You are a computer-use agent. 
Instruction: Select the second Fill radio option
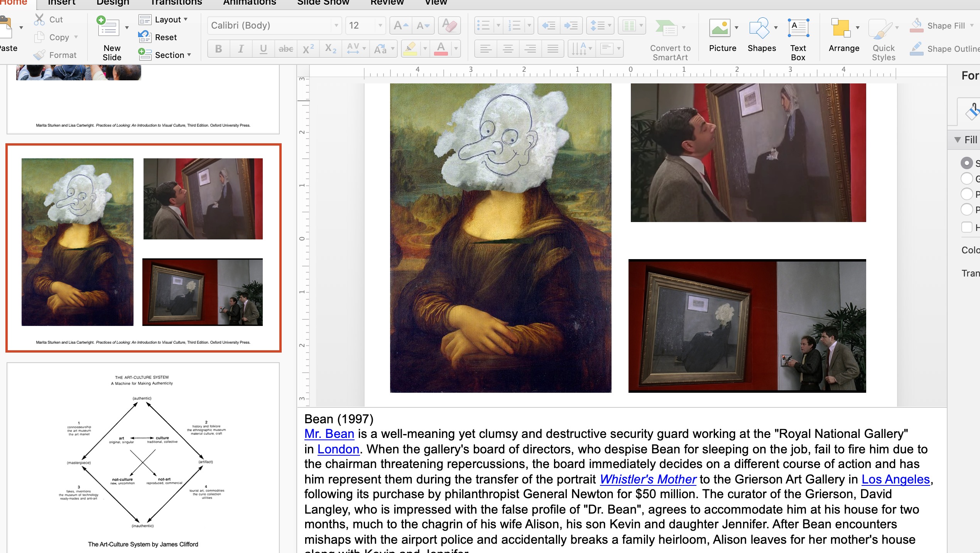(966, 178)
